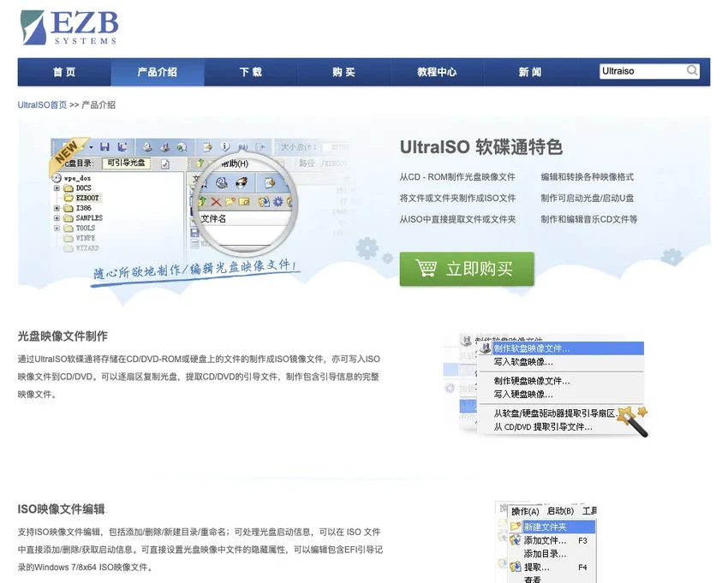This screenshot has width=728, height=583.
Task: Click the magnifier search icon in navigation bar
Action: pyautogui.click(x=692, y=71)
